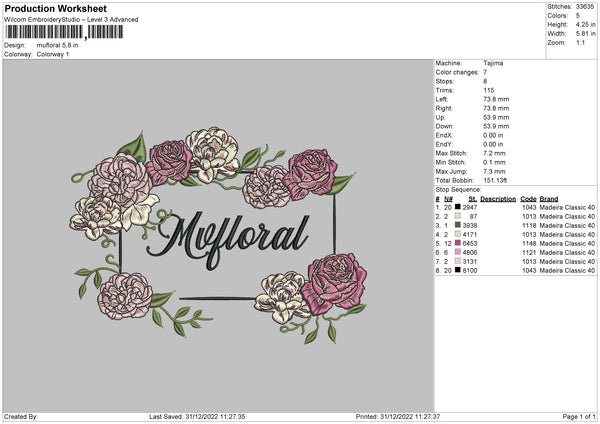Click the magenta swatch in stop row 5
This screenshot has height=424, width=600.
[457, 243]
